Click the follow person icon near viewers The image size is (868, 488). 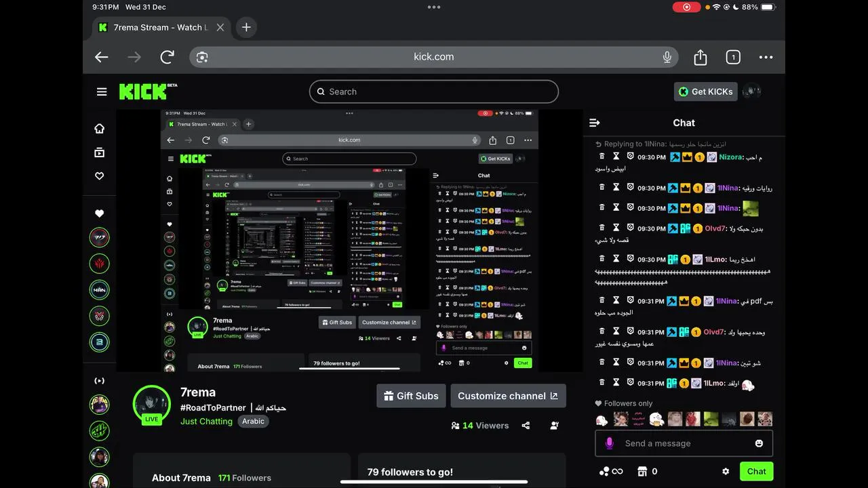555,426
